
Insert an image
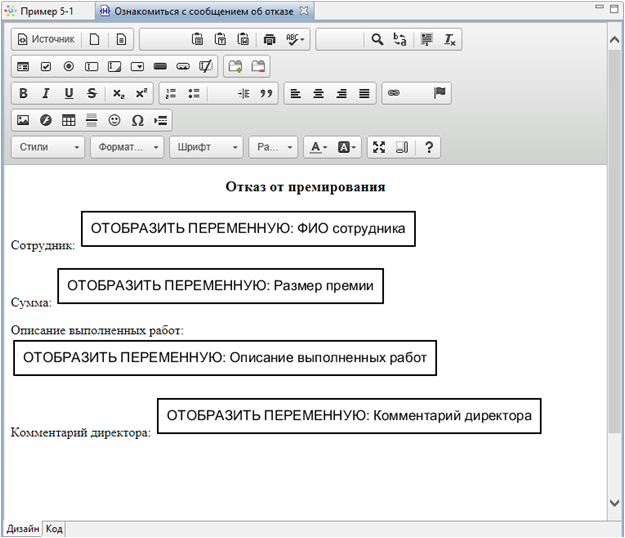tap(23, 120)
